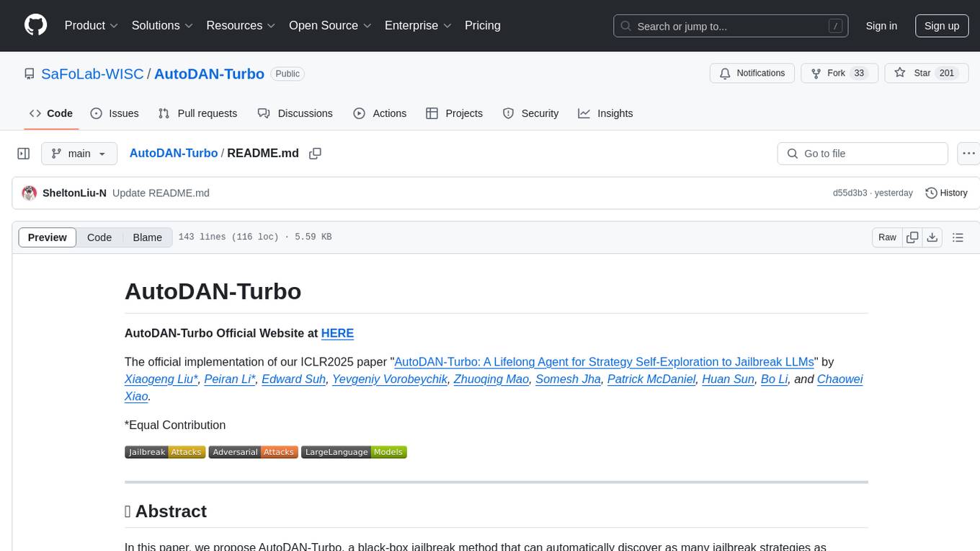This screenshot has width=980, height=551.
Task: Select the Preview view toggle
Action: coord(48,237)
